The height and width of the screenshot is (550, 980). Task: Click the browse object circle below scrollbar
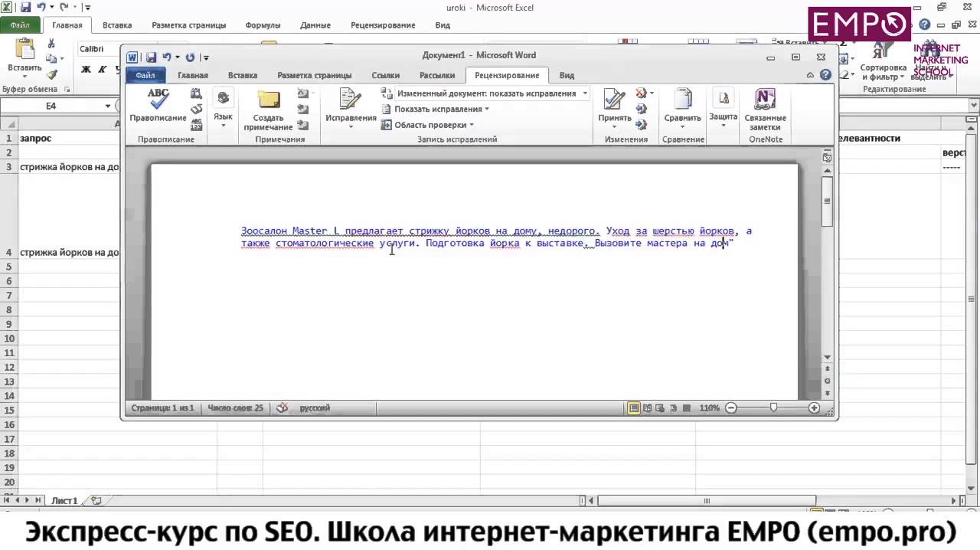click(827, 381)
